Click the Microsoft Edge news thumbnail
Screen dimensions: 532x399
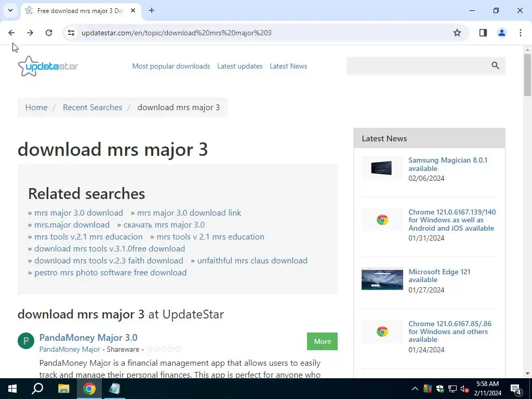click(x=382, y=279)
